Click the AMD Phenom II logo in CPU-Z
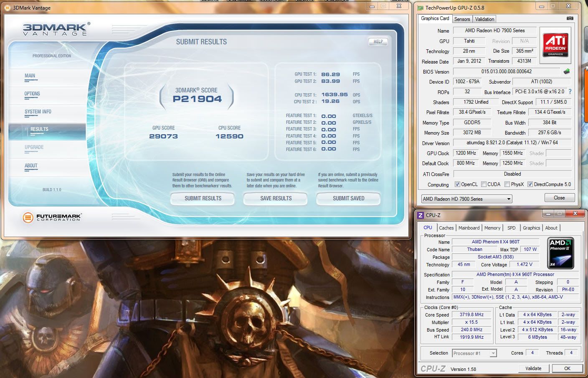 pyautogui.click(x=560, y=253)
